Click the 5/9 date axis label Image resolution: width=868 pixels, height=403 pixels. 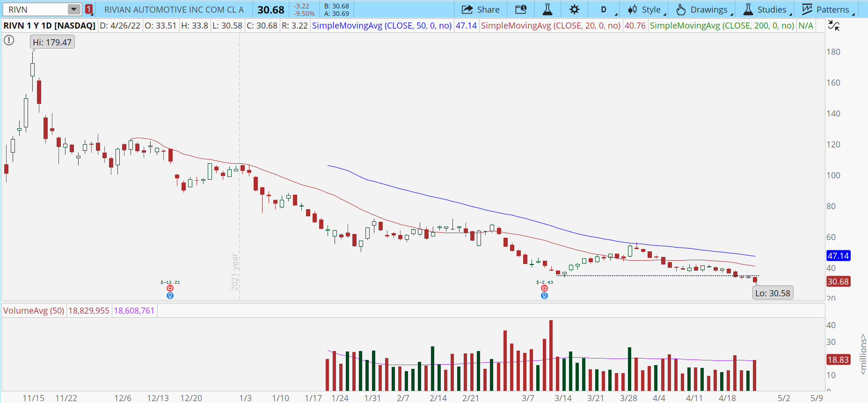click(817, 398)
